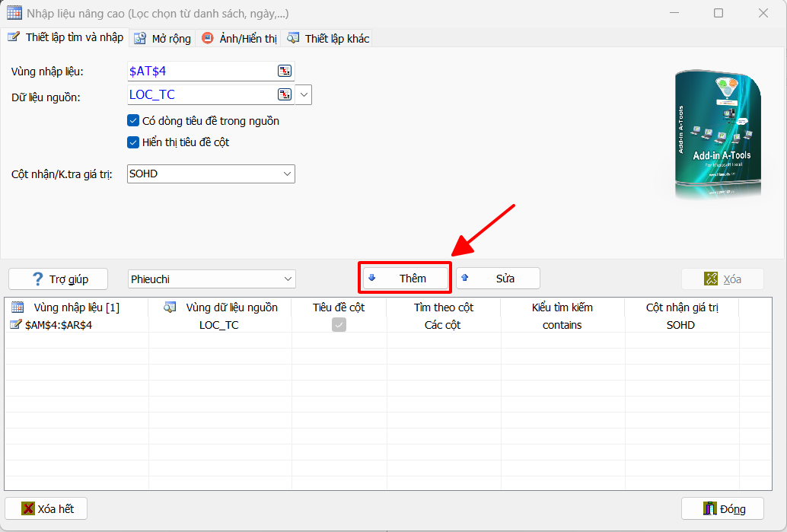This screenshot has height=532, width=787.
Task: Click the search icon in Vùng dữ liệu nguồn header
Action: click(x=170, y=307)
